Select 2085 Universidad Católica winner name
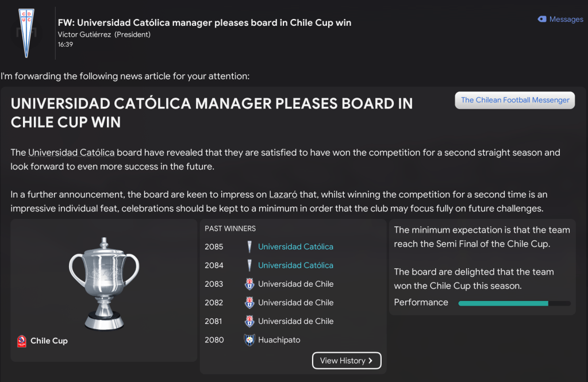This screenshot has width=588, height=382. tap(295, 247)
